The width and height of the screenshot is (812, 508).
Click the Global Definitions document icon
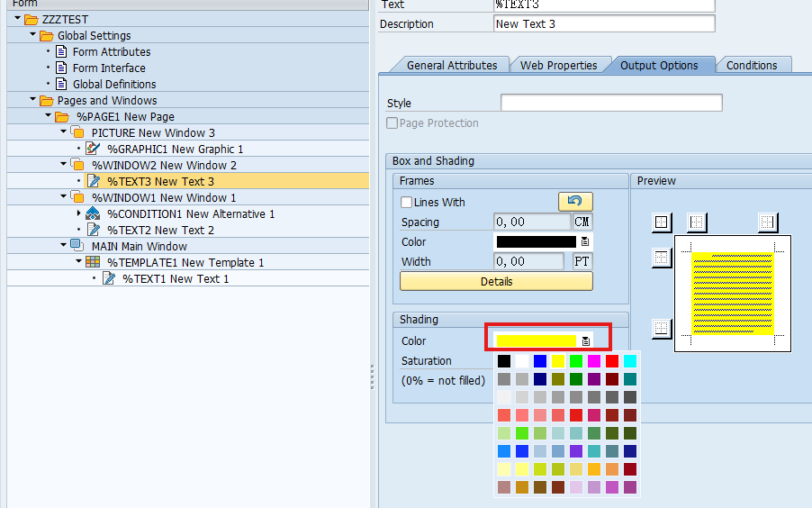[61, 84]
